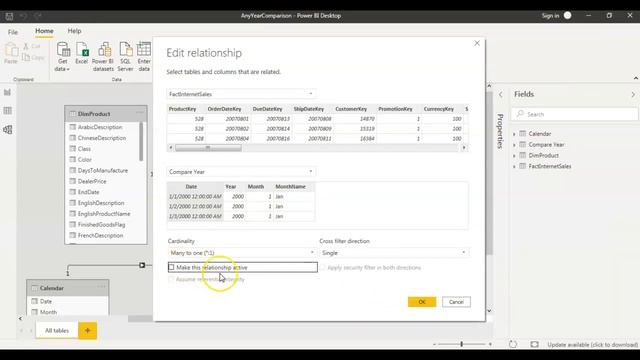640x360 pixels.
Task: Toggle Apply security filter in both directions
Action: click(x=323, y=267)
